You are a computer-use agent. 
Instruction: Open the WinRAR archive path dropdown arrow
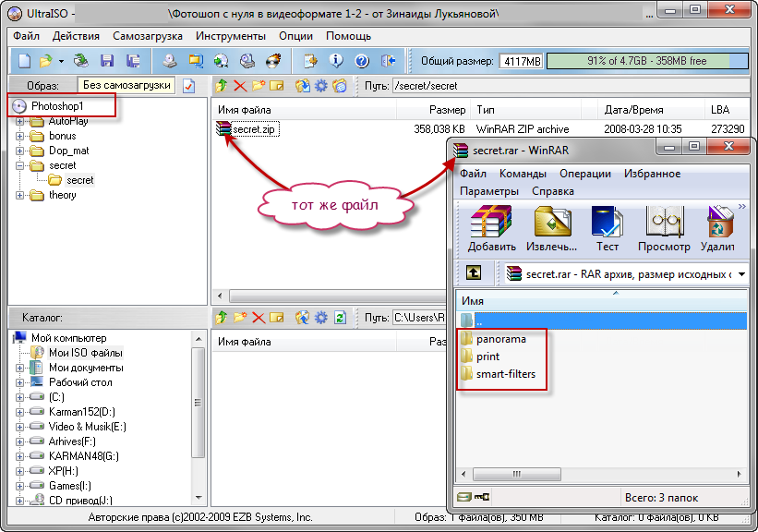coord(741,274)
